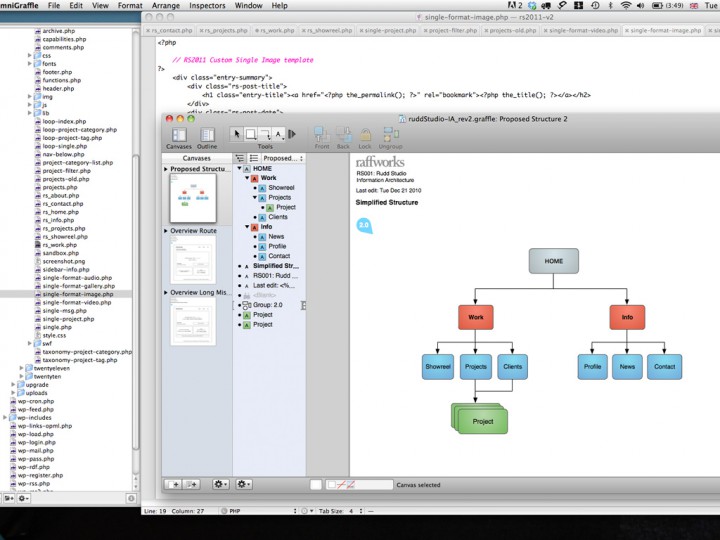Select the Line connection tool
The image size is (720, 540).
tap(265, 134)
